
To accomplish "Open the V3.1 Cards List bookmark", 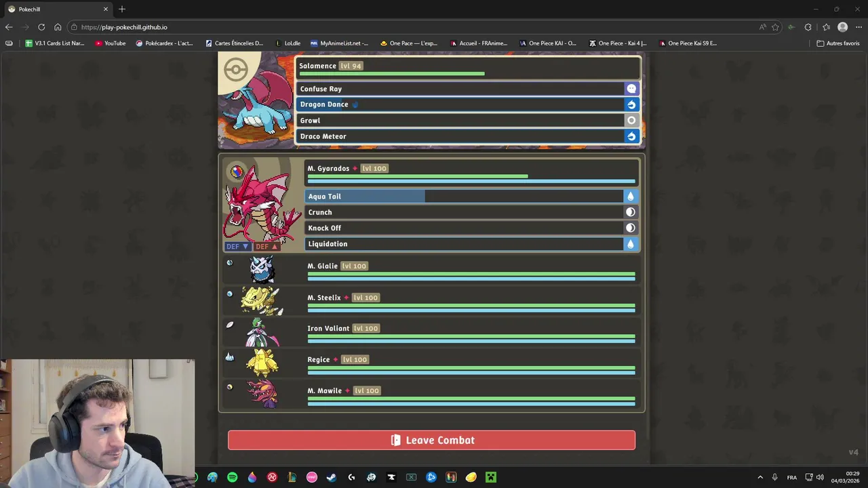I will [x=55, y=43].
